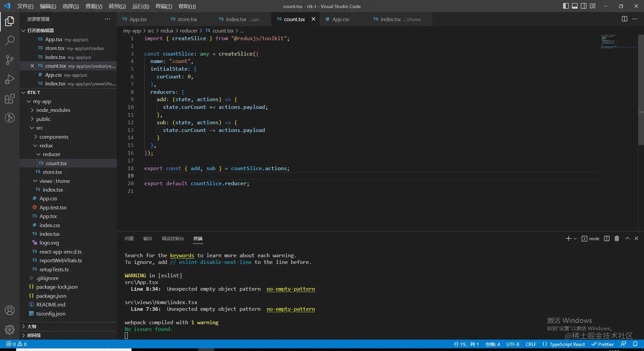
Task: Open the notifications bell in status bar
Action: pos(635,344)
